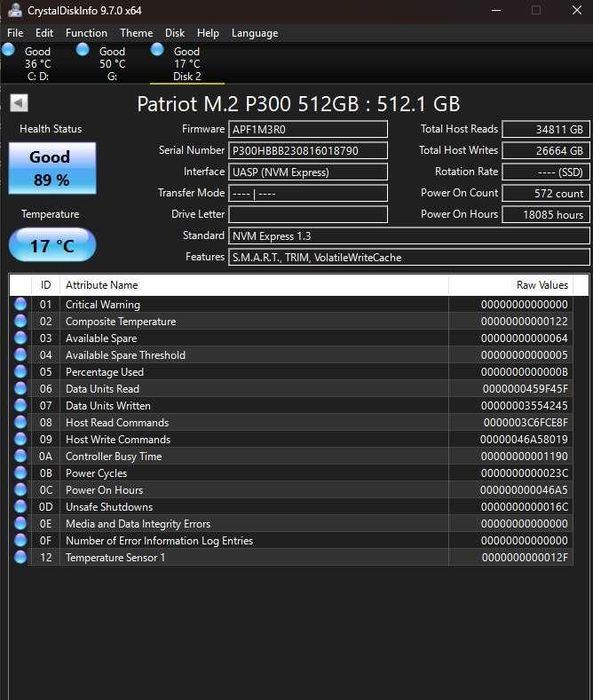This screenshot has width=593, height=700.
Task: Open the Theme menu
Action: tap(136, 33)
